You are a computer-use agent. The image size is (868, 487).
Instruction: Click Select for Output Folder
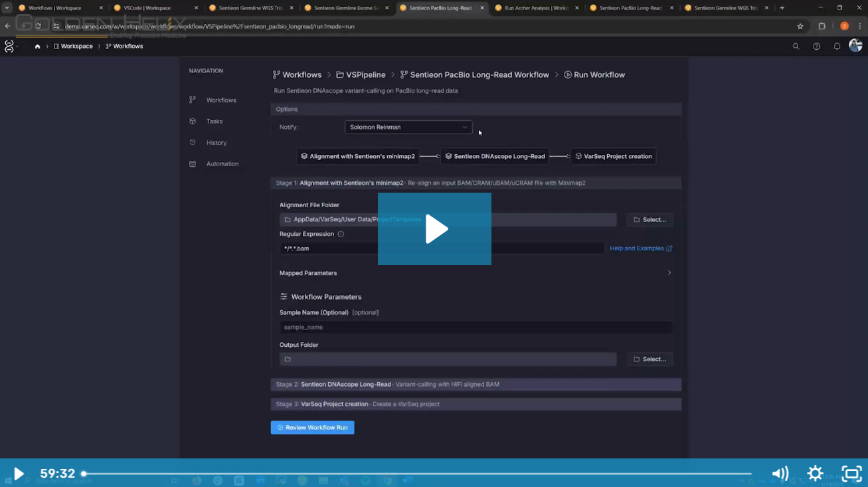pos(650,359)
